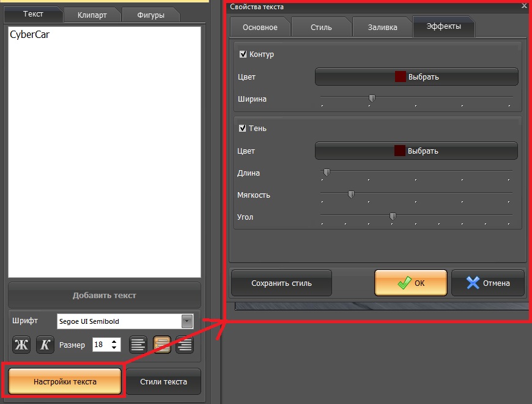Open Настройки текста settings
This screenshot has width=532, height=404.
[65, 381]
